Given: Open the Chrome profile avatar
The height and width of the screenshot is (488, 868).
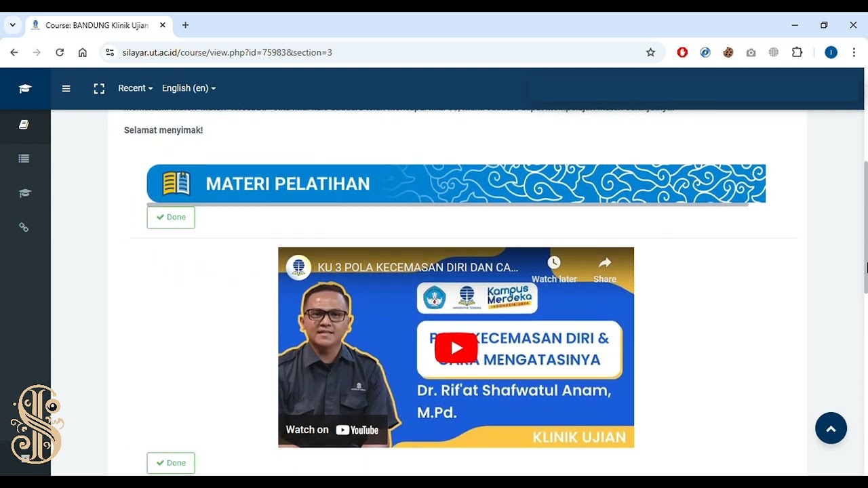Looking at the screenshot, I should pos(831,52).
